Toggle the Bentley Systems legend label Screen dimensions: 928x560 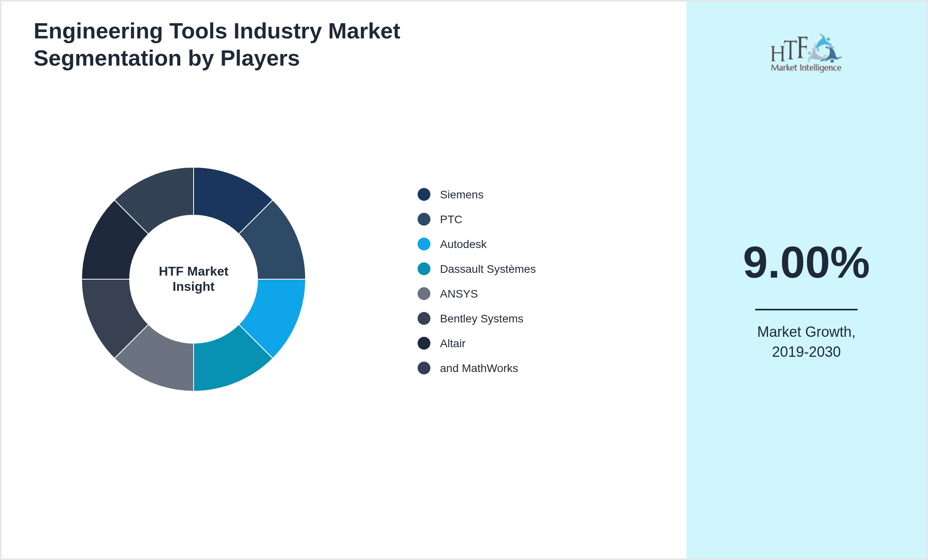tap(482, 319)
